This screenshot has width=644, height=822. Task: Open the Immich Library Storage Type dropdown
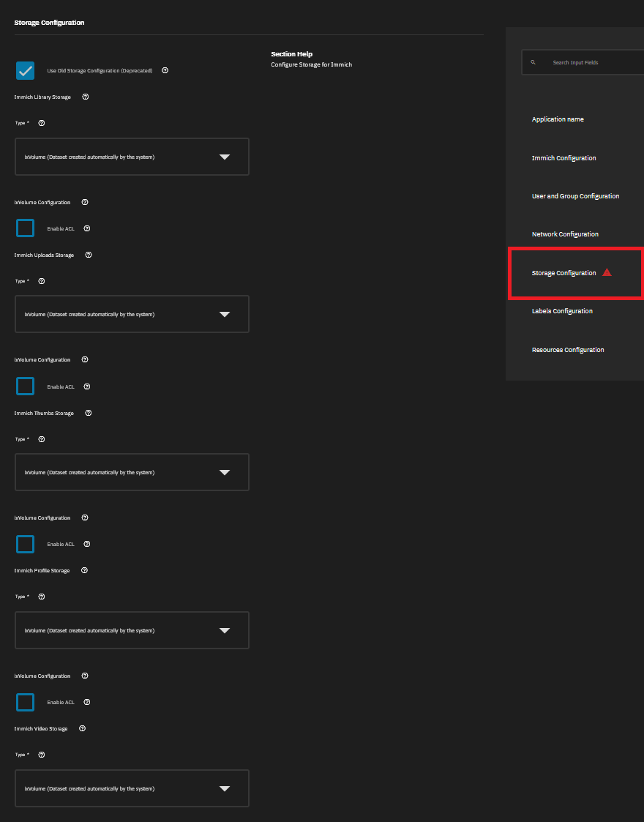[x=132, y=157]
